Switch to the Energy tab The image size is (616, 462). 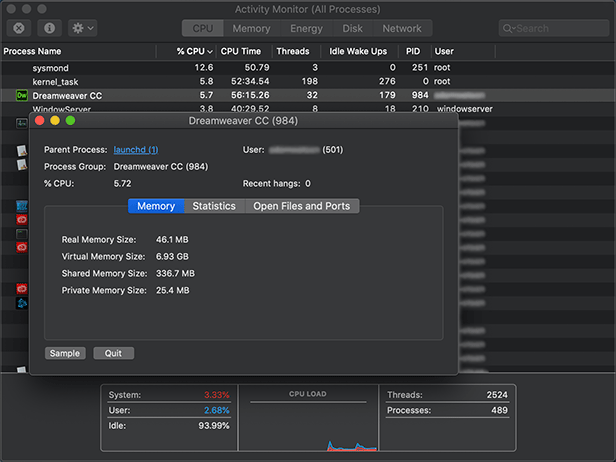[306, 28]
